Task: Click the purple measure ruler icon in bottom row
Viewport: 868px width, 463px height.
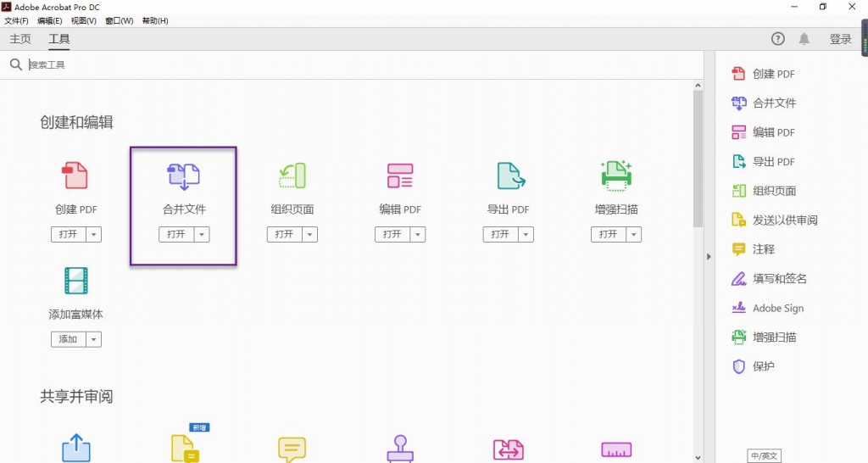Action: tap(616, 449)
